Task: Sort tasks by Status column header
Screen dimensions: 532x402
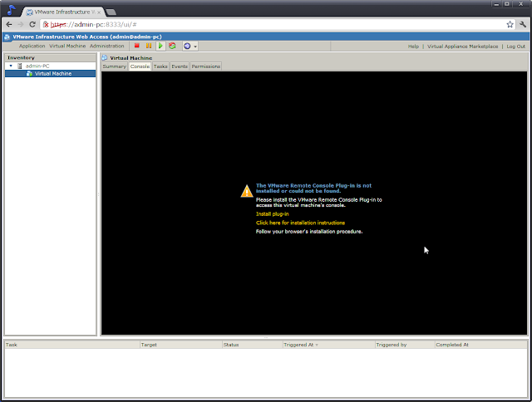Action: (253, 345)
